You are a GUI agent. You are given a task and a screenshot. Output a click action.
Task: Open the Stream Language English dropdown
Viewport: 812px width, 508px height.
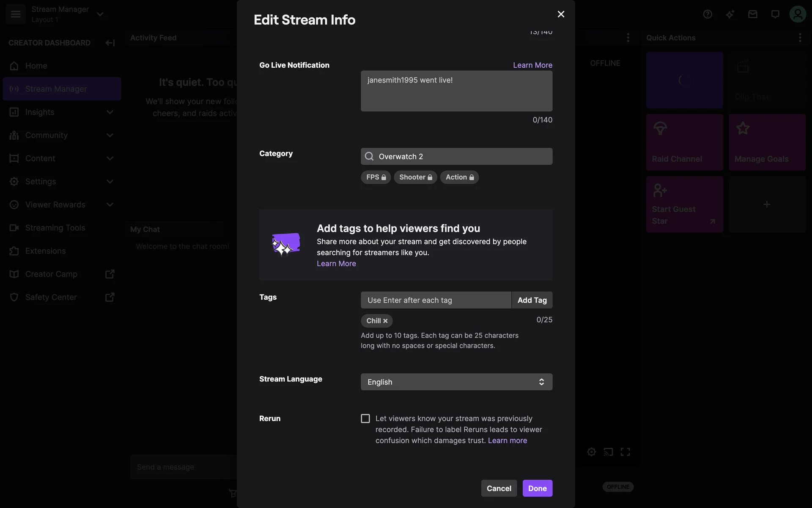pyautogui.click(x=456, y=382)
